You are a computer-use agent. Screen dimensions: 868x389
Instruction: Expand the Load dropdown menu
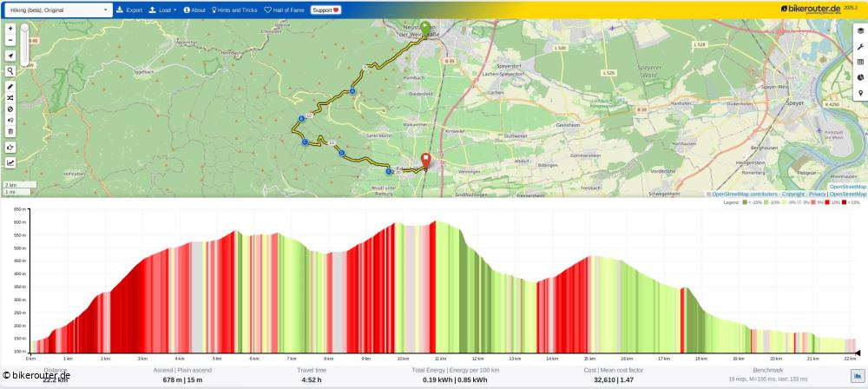[162, 10]
